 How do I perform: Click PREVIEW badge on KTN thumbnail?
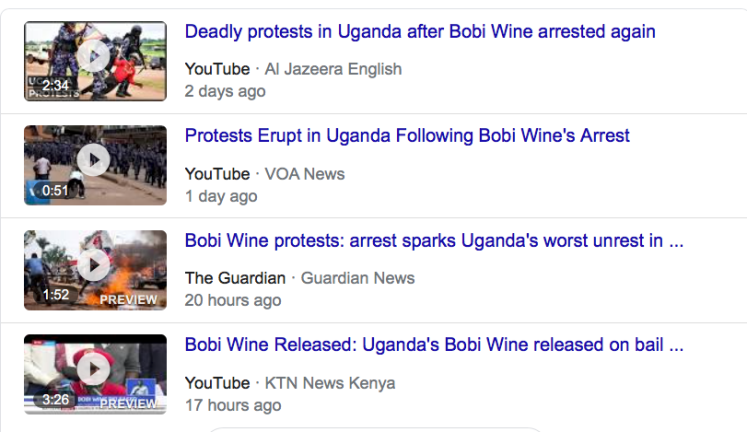coord(129,404)
